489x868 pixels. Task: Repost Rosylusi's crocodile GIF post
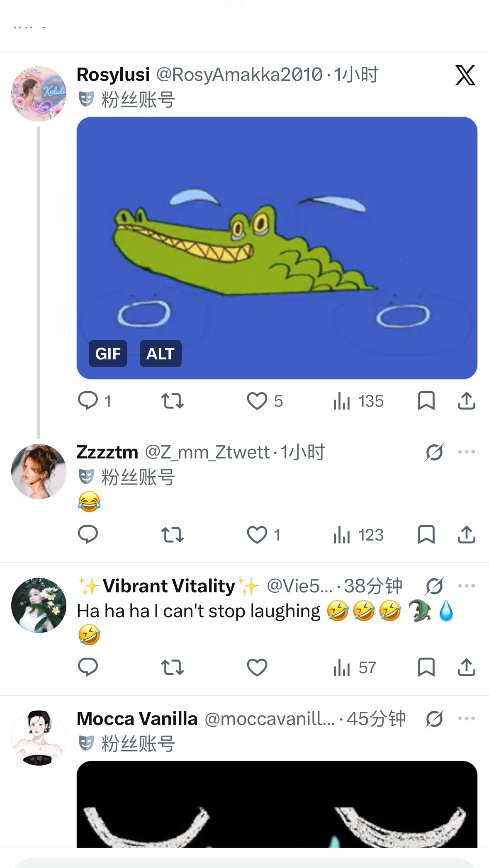172,401
